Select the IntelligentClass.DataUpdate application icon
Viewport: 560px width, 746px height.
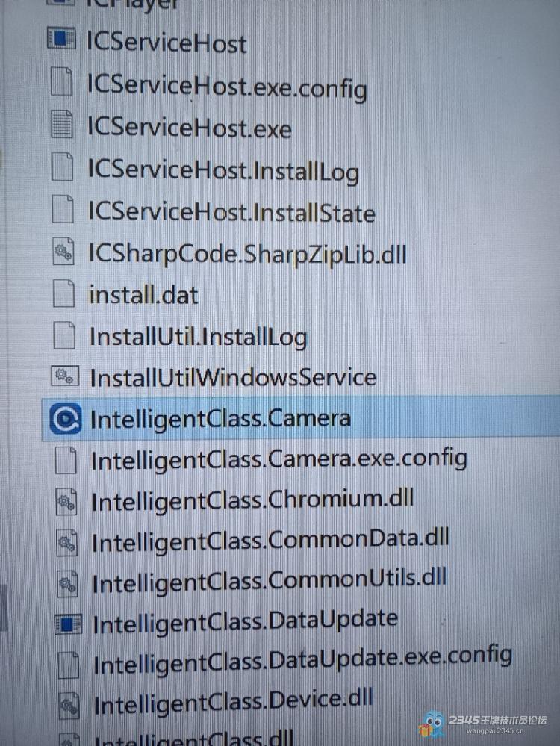point(69,624)
